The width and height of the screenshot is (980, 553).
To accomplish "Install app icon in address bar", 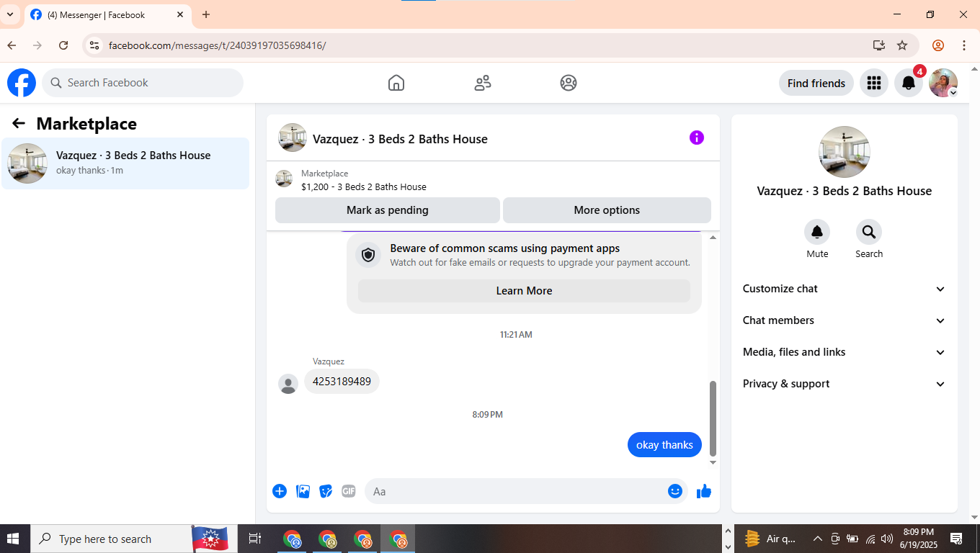I will pos(879,45).
